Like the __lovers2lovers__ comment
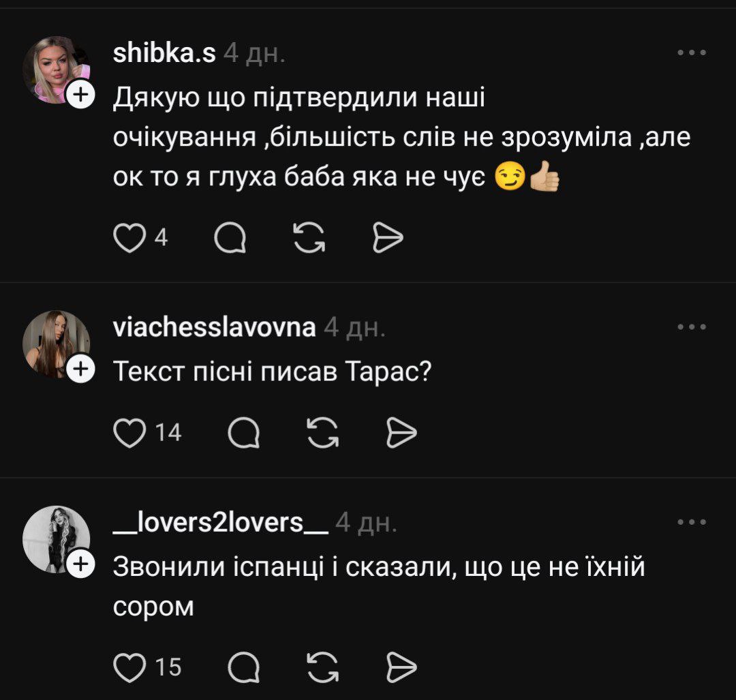This screenshot has height=700, width=736. 128,667
